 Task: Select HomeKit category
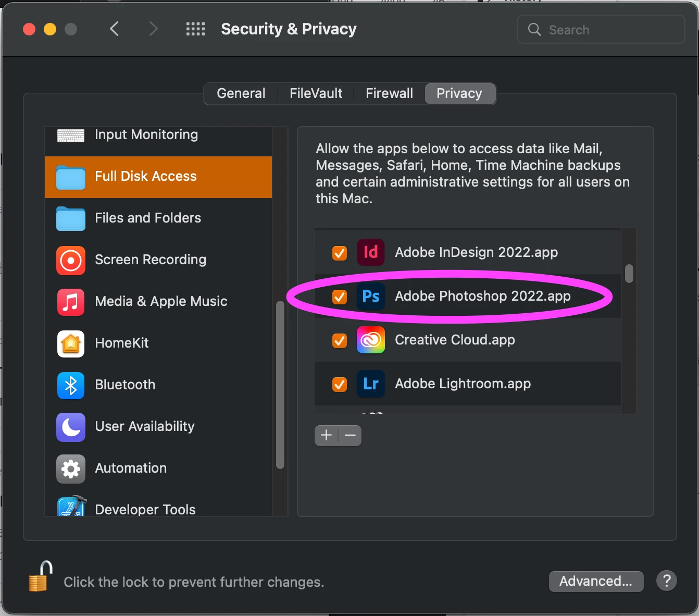158,343
